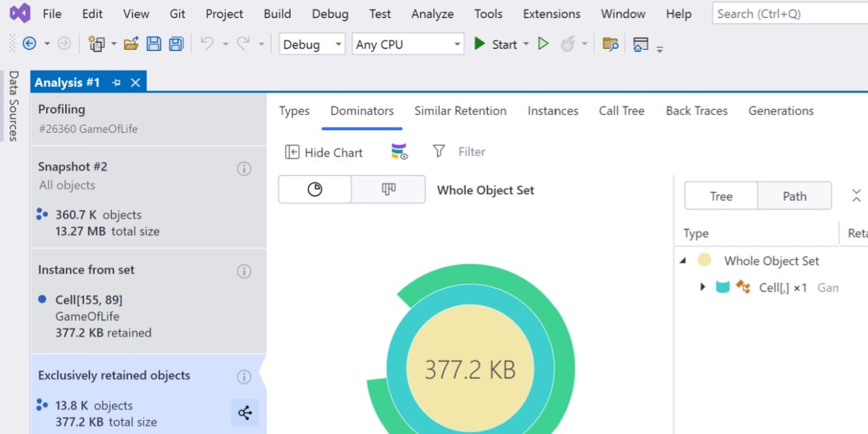Screen dimensions: 868x434
Task: Open the Call Tree tab
Action: (x=621, y=111)
